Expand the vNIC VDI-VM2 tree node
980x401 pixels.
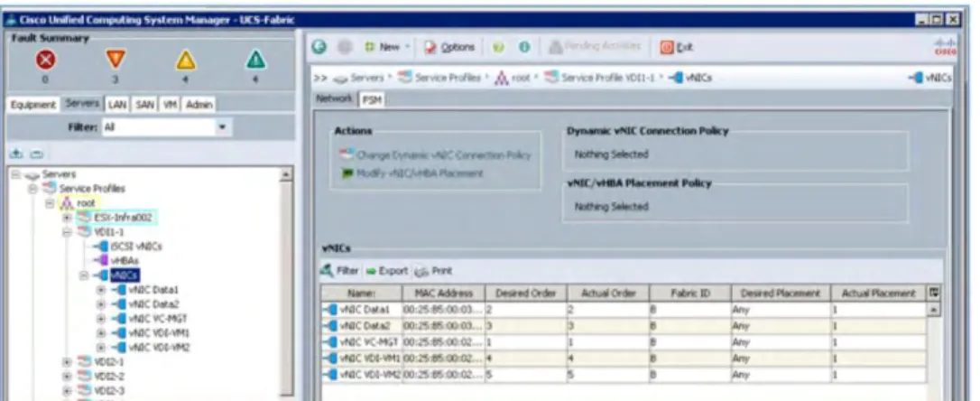coord(101,347)
